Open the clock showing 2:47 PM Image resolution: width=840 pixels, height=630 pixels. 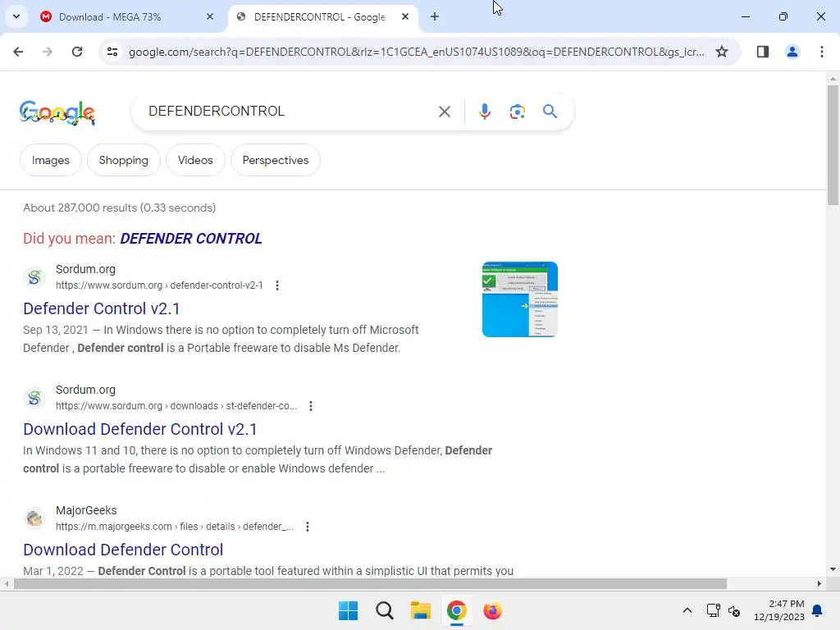click(x=779, y=610)
